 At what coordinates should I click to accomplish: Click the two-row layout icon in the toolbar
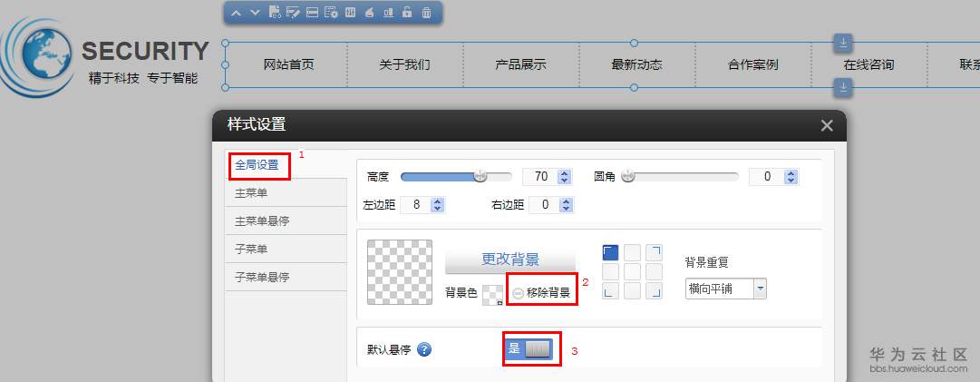tap(313, 12)
